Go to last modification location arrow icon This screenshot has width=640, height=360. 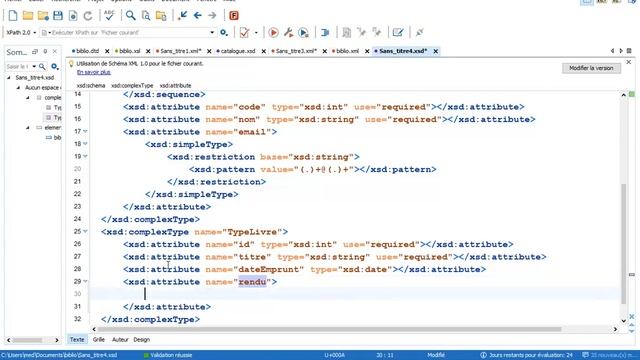click(x=182, y=16)
